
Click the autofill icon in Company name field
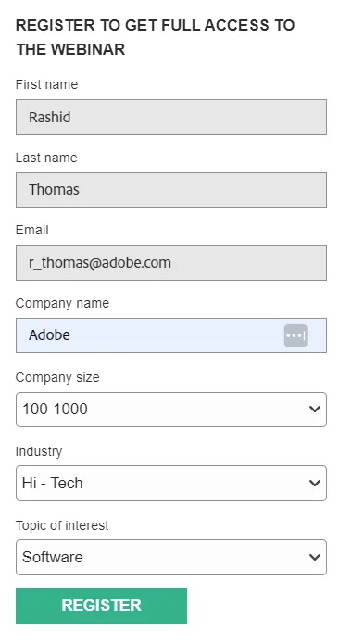[x=295, y=335]
